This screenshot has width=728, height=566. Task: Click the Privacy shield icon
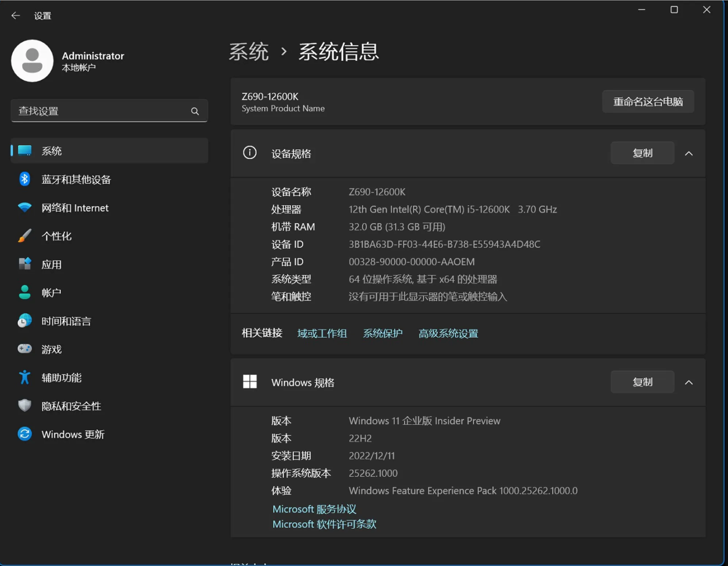coord(25,405)
